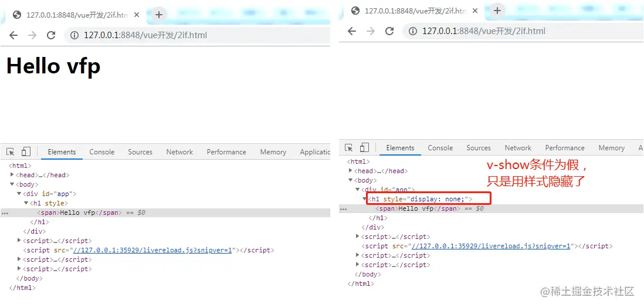Collapse body node in left DevTools
This screenshot has height=307, width=644.
(x=12, y=184)
